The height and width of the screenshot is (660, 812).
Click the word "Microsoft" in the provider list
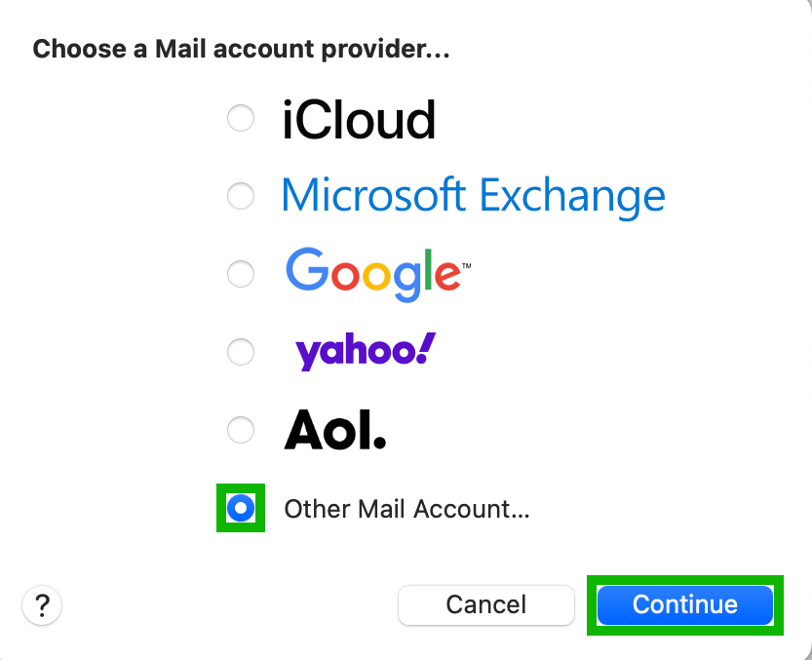[373, 196]
